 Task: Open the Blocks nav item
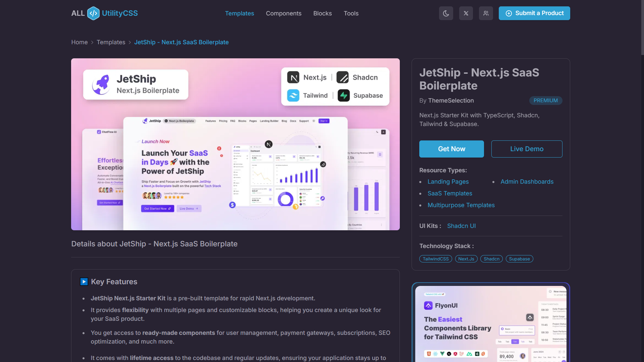click(x=323, y=13)
